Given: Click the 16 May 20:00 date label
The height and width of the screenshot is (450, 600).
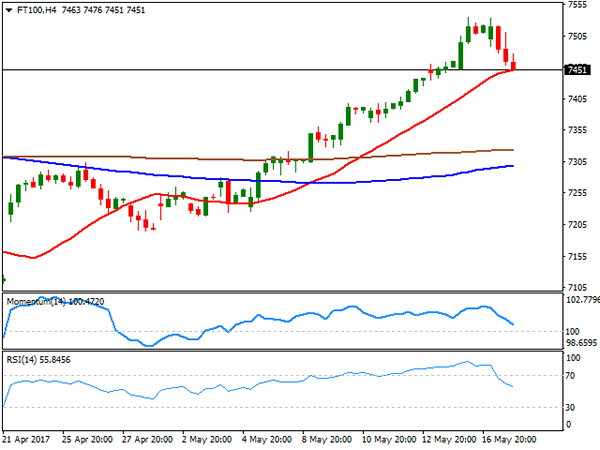Looking at the screenshot, I should click(509, 439).
